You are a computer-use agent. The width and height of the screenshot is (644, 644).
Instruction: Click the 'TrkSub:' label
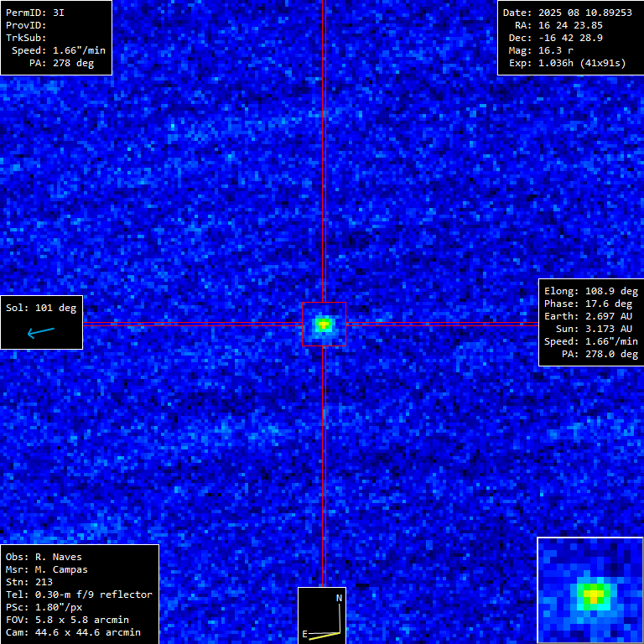(x=26, y=38)
